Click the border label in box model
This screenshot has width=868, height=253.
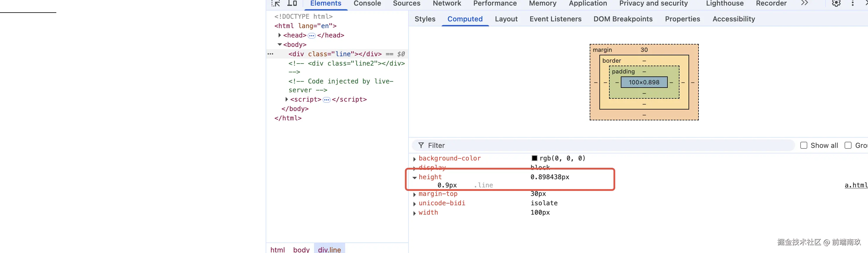pyautogui.click(x=612, y=61)
